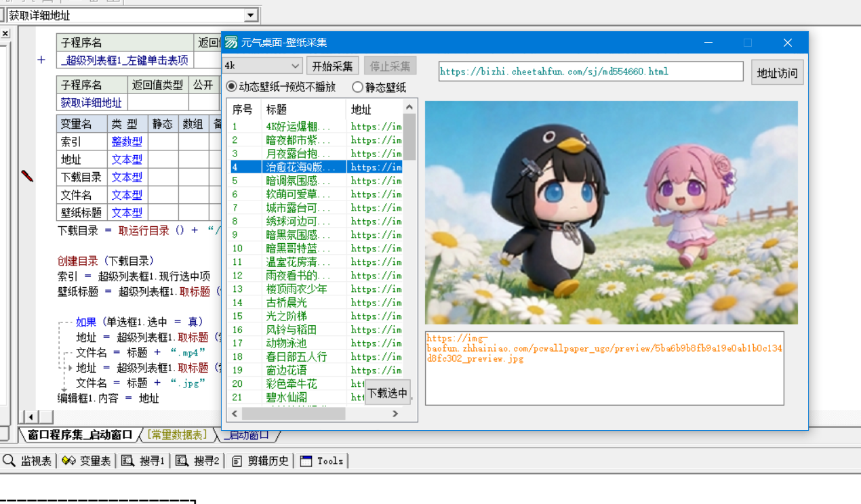Open the 剪辑历史 tab

260,461
